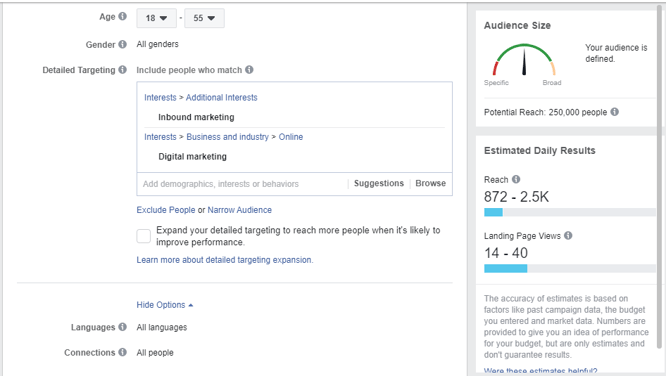Follow the Interests link above Inbound marketing
Screen dimensions: 666x376
tap(160, 97)
